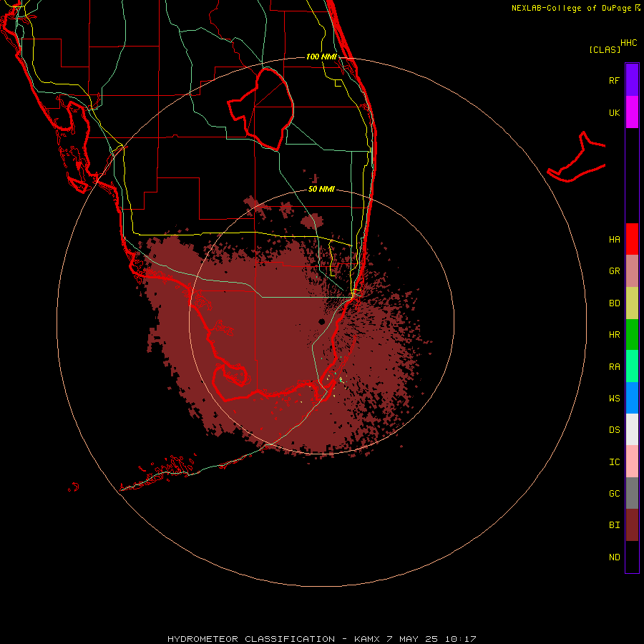Select the 'GR' legend label
The image size is (644, 644).
click(x=614, y=270)
